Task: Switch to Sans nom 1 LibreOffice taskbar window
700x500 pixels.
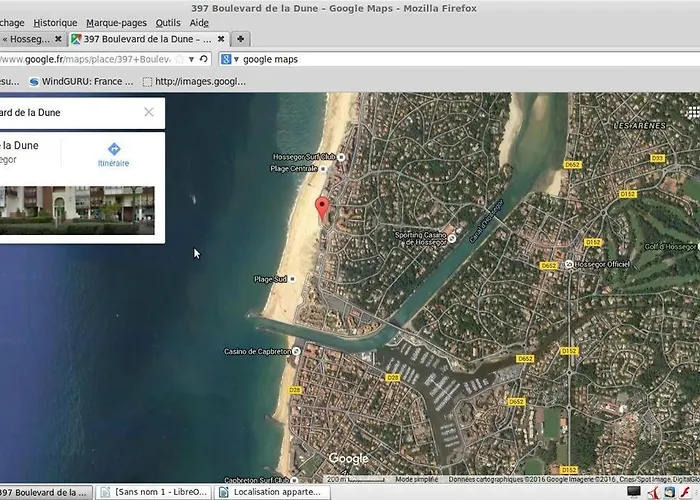Action: tap(155, 492)
